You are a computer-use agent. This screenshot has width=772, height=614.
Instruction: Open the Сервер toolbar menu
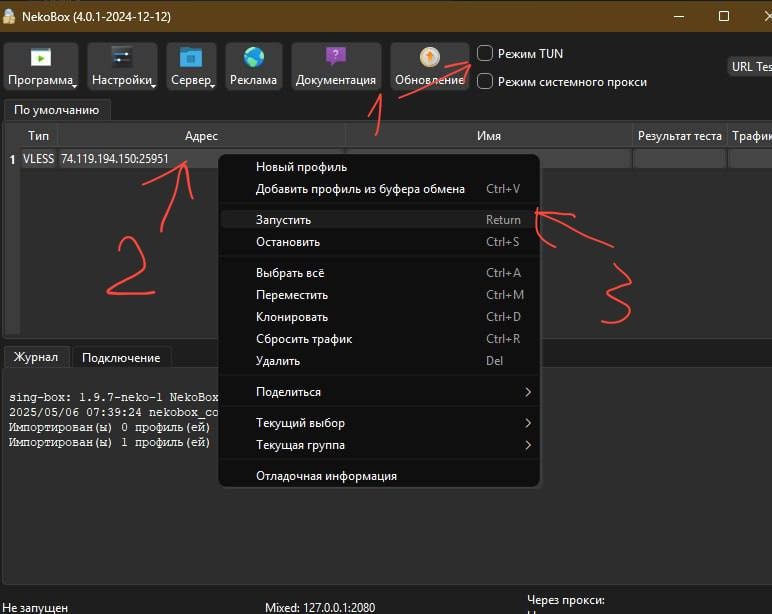click(x=191, y=66)
